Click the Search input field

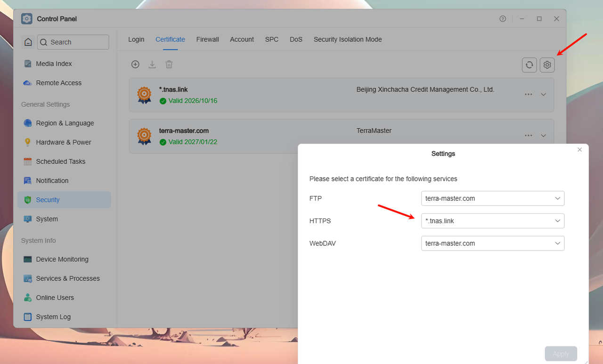[x=73, y=42]
